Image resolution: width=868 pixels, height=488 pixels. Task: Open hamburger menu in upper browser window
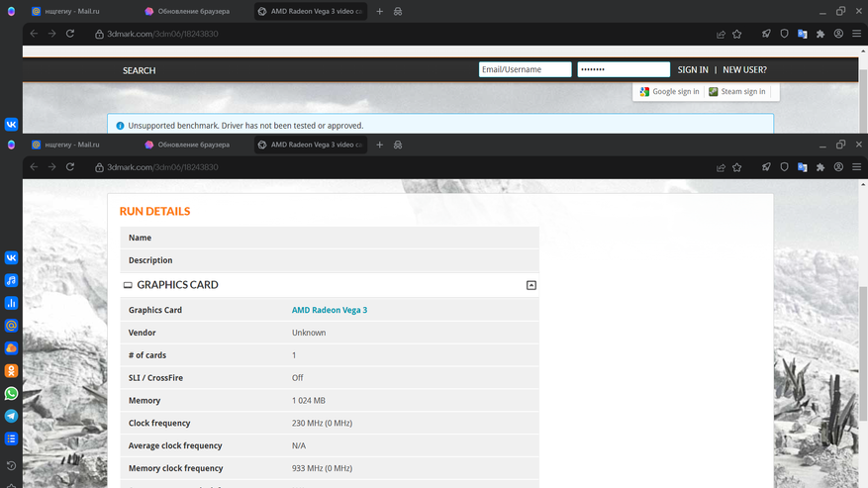[x=856, y=34]
